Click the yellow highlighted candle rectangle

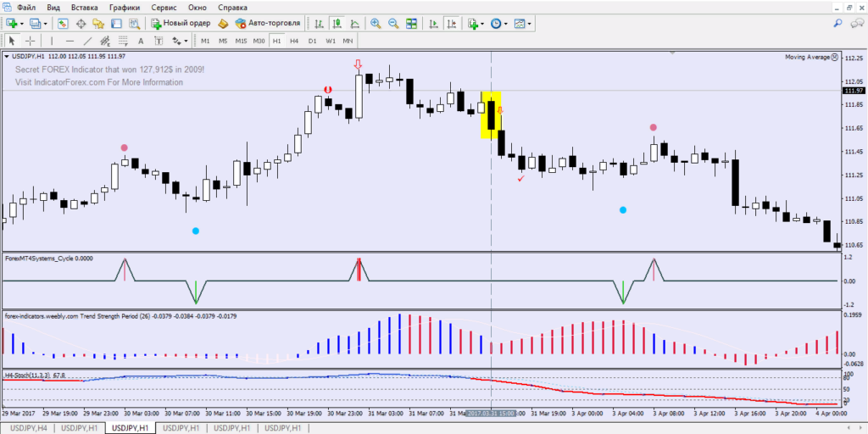(x=491, y=114)
